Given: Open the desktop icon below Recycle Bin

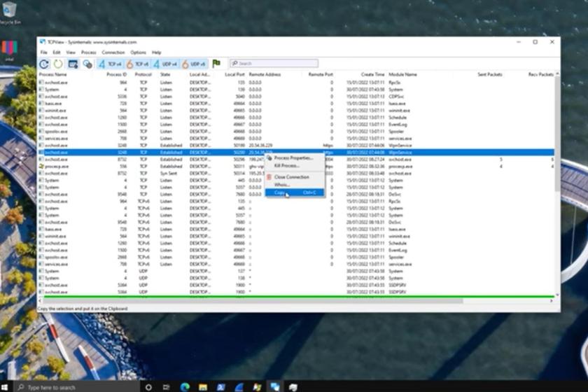Looking at the screenshot, I should 9,50.
